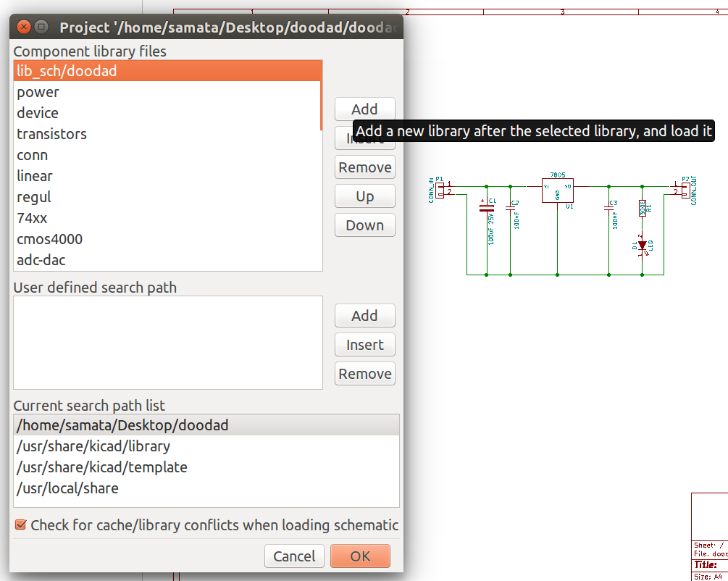Click resistor R1 labeled 300E

[642, 209]
